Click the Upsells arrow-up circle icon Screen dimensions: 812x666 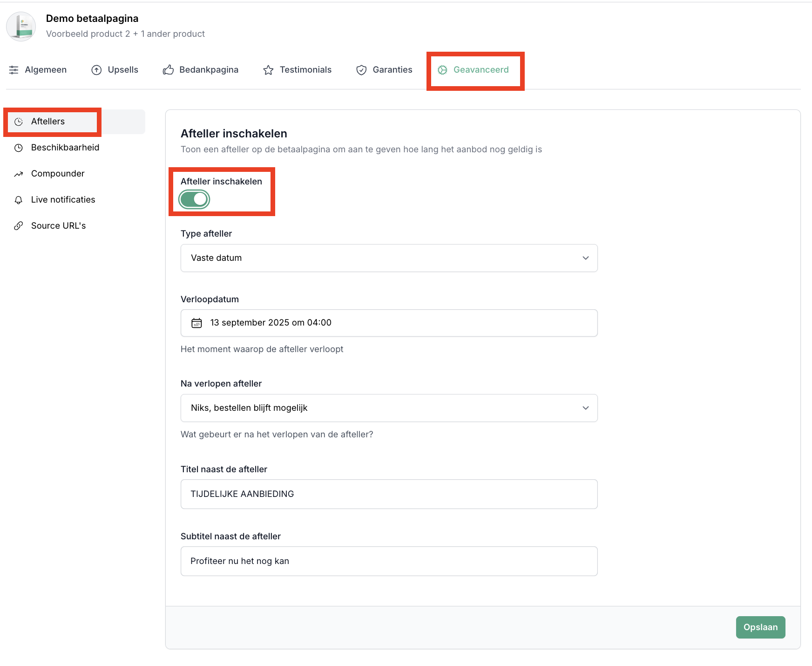(96, 70)
